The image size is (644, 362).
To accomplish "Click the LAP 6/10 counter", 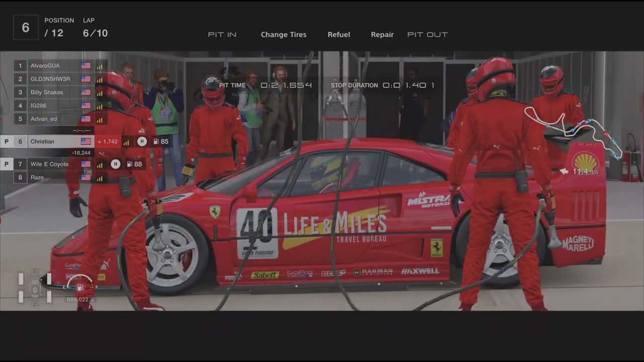I will pyautogui.click(x=95, y=29).
